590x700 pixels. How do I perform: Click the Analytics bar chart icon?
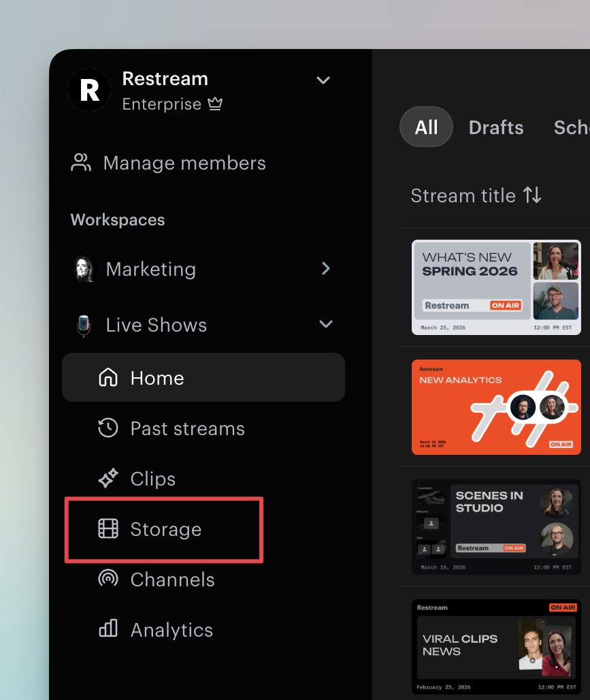(x=108, y=629)
